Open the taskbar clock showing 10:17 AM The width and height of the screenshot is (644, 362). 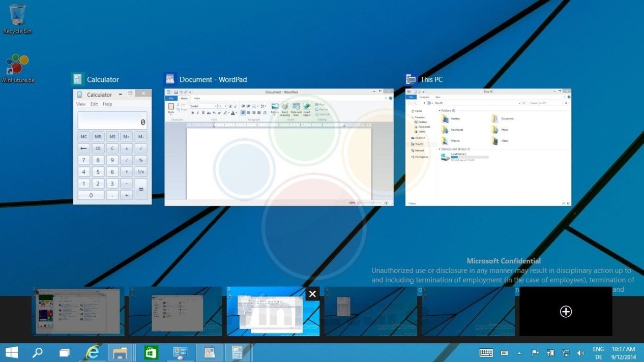pyautogui.click(x=623, y=353)
